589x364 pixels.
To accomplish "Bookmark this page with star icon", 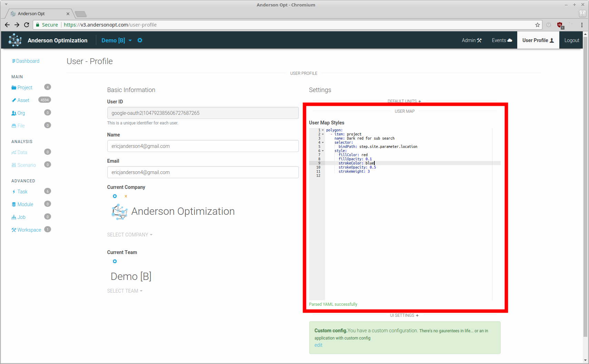I will [x=537, y=25].
